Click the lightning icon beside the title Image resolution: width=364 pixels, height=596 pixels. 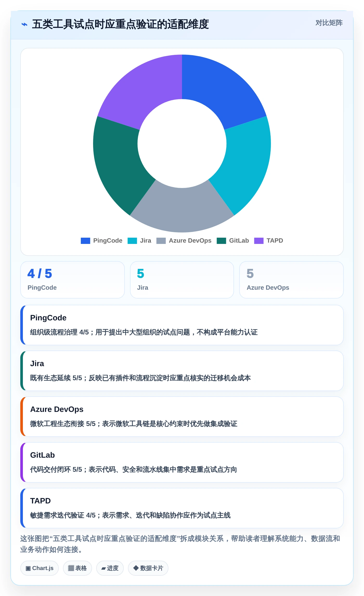[24, 24]
